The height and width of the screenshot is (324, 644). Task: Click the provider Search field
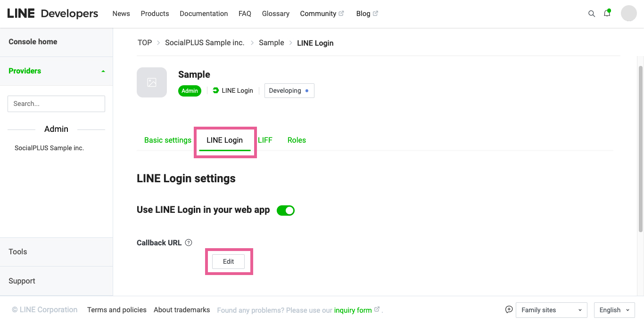[56, 104]
